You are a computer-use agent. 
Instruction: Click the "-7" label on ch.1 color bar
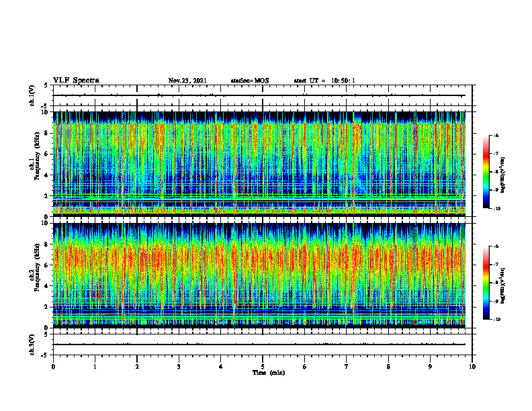pos(496,154)
